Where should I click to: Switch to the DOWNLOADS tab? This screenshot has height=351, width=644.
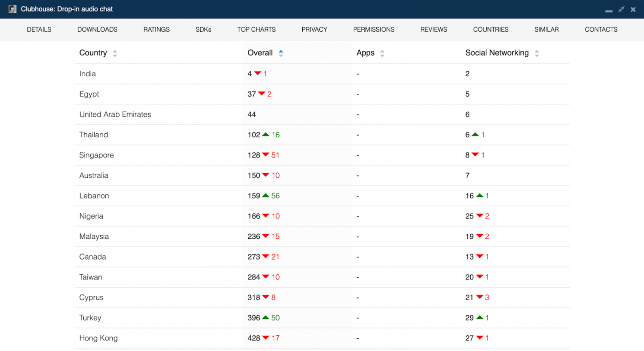(x=98, y=29)
